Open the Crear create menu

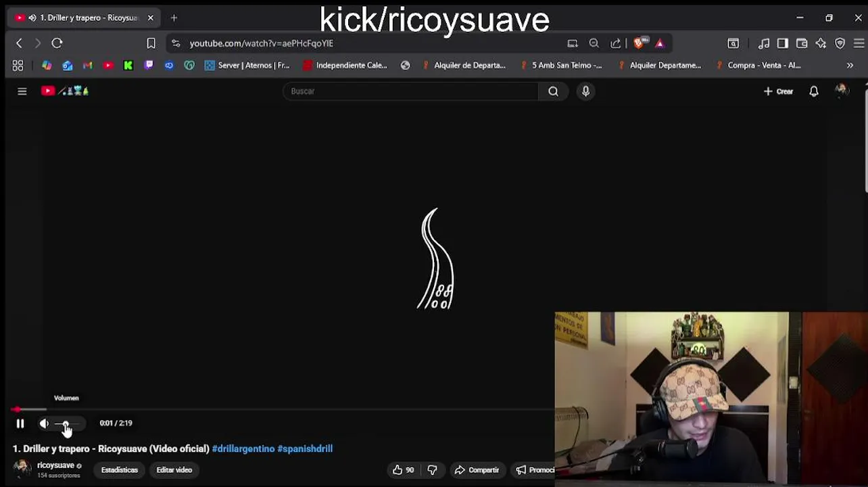[779, 91]
